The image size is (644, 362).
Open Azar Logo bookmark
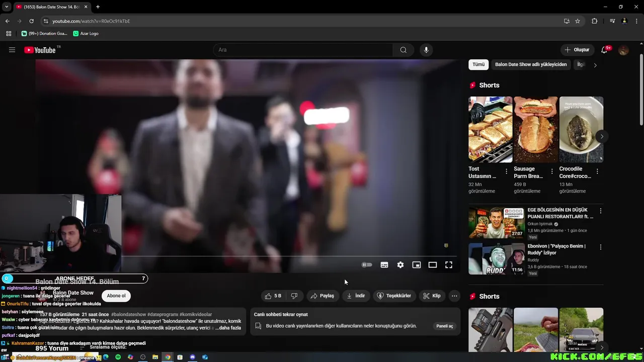coord(86,33)
